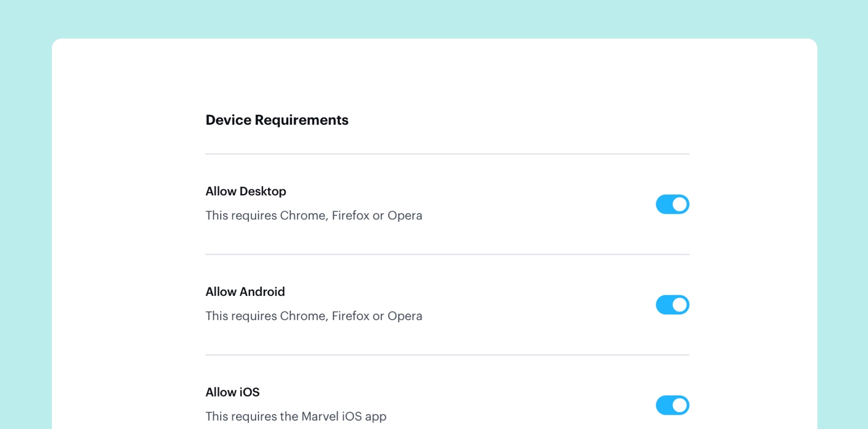Click 'This requires the Marvel iOS app'
This screenshot has height=429, width=868.
(296, 416)
